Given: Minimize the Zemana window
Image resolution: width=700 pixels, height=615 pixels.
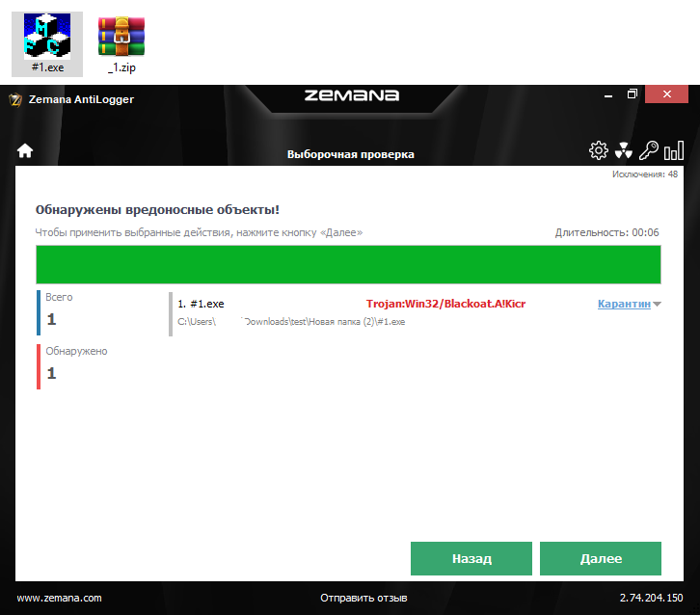Looking at the screenshot, I should tap(608, 94).
